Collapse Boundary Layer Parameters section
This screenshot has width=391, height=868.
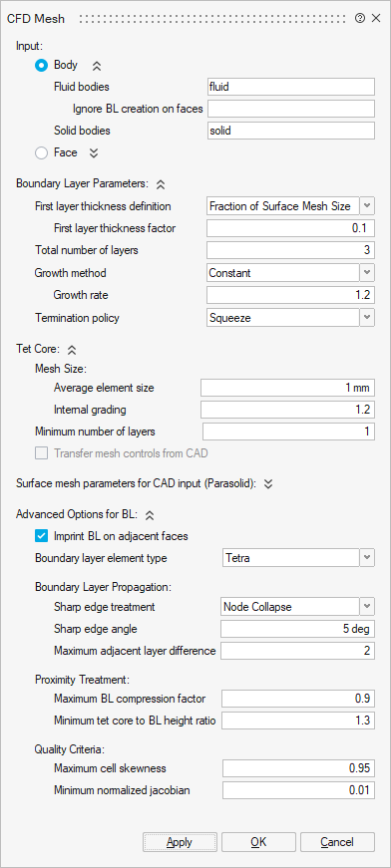pyautogui.click(x=160, y=184)
